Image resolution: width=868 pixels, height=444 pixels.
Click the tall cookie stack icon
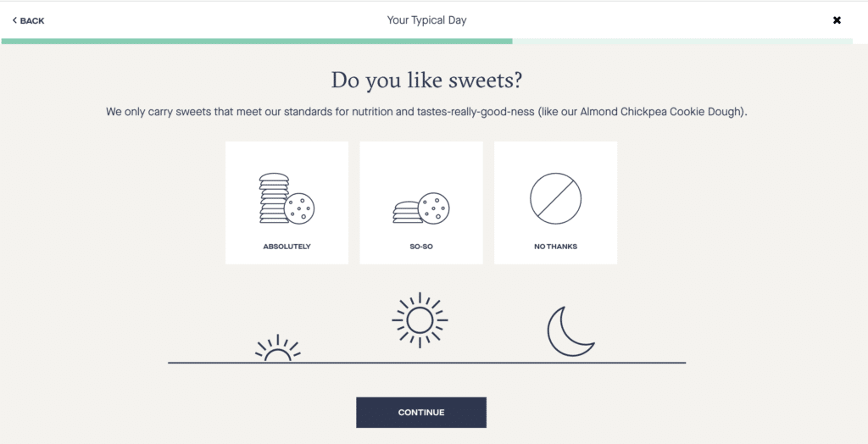(287, 198)
